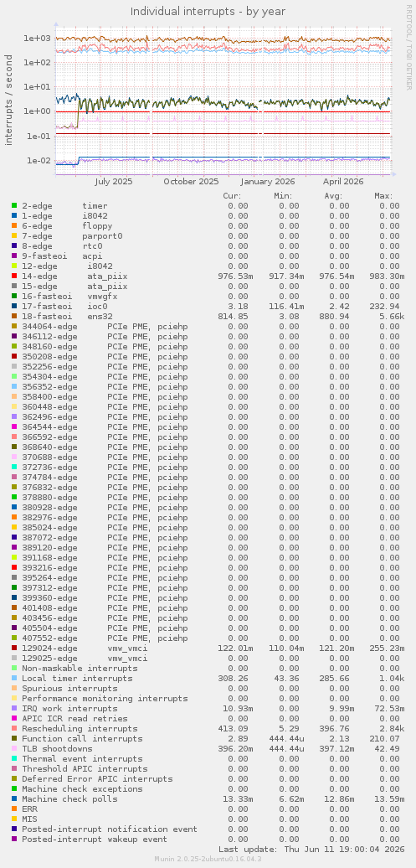Click the 17-fasteoi ioc0 legend swatch
The width and height of the screenshot is (416, 868).
click(14, 306)
